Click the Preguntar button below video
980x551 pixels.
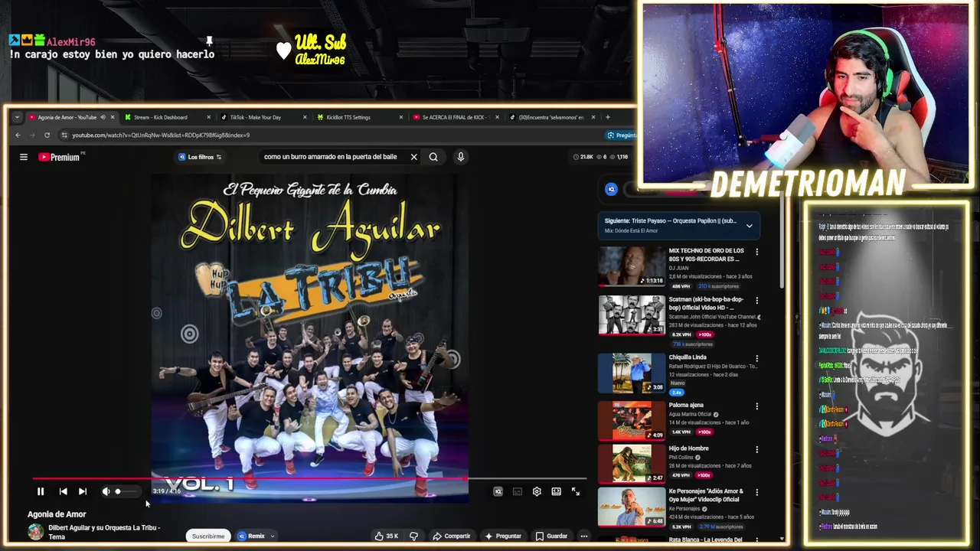coord(503,536)
